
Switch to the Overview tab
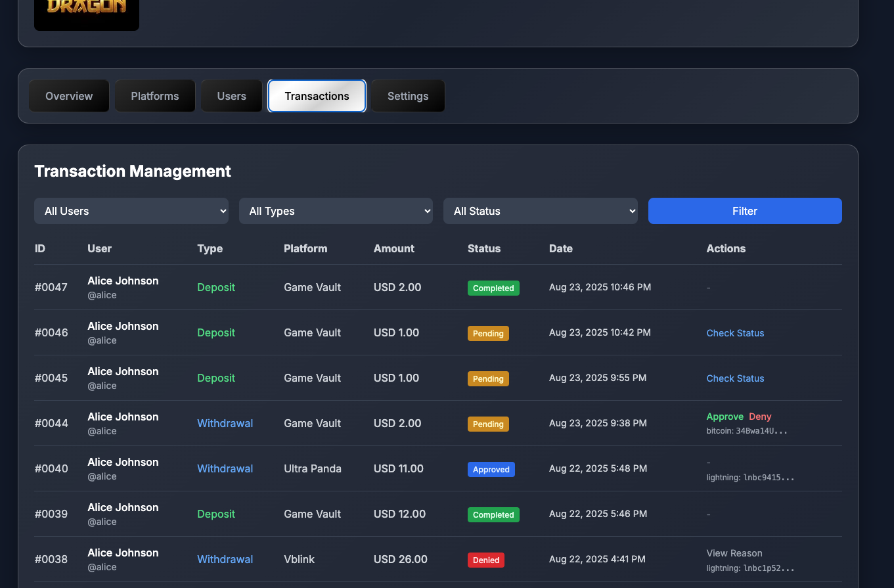[68, 95]
